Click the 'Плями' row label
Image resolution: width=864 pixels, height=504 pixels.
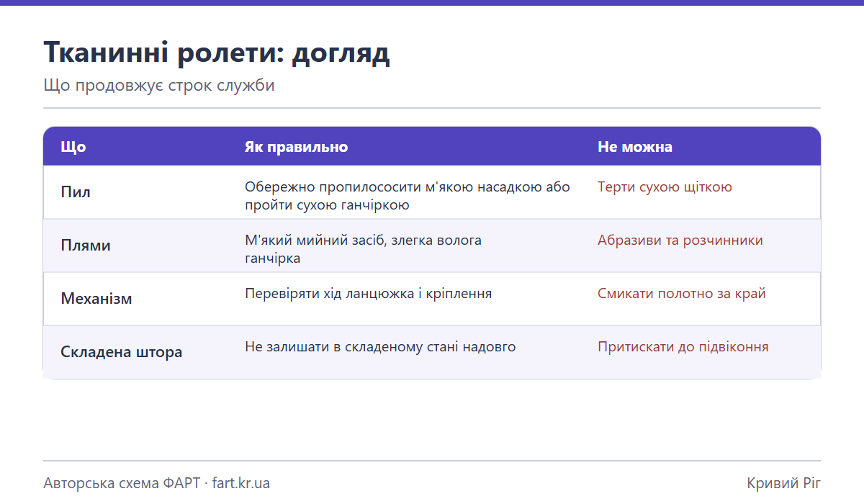pos(86,246)
